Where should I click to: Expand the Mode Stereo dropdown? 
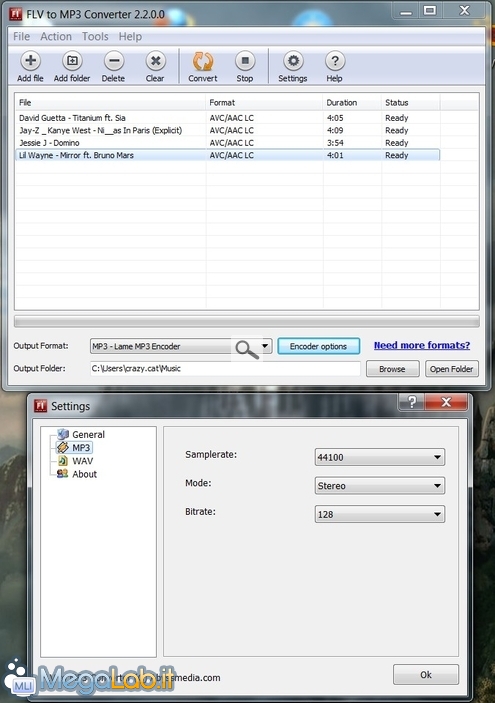click(x=437, y=486)
